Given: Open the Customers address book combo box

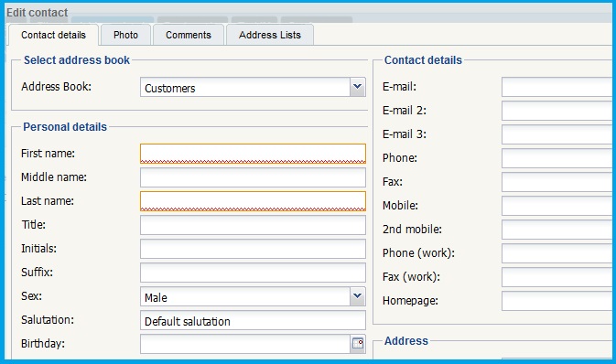Looking at the screenshot, I should tap(253, 87).
